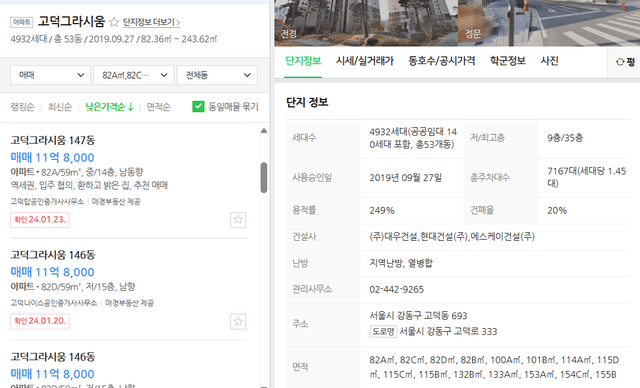
Task: Bookmark the 147동 listing with star
Action: (238, 220)
